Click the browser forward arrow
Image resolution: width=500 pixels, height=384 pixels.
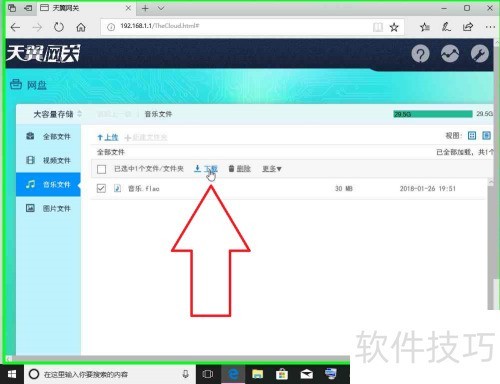coord(37,27)
